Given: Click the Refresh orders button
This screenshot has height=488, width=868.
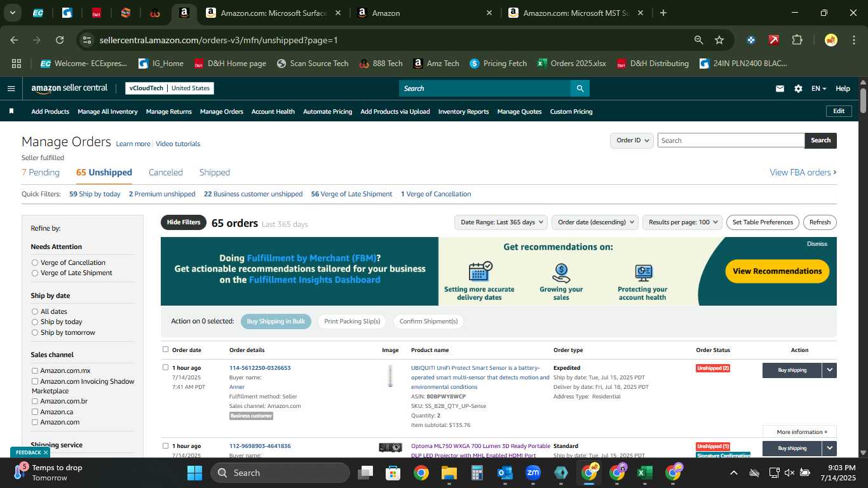Looking at the screenshot, I should tap(820, 222).
